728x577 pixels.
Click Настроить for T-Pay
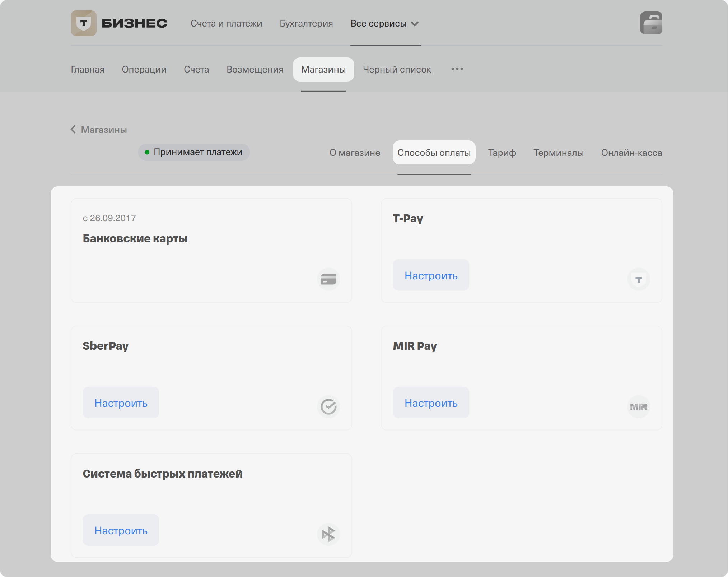pos(431,275)
